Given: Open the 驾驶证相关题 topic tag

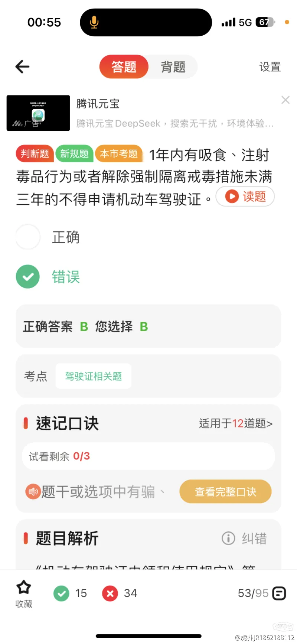Looking at the screenshot, I should pos(94,376).
